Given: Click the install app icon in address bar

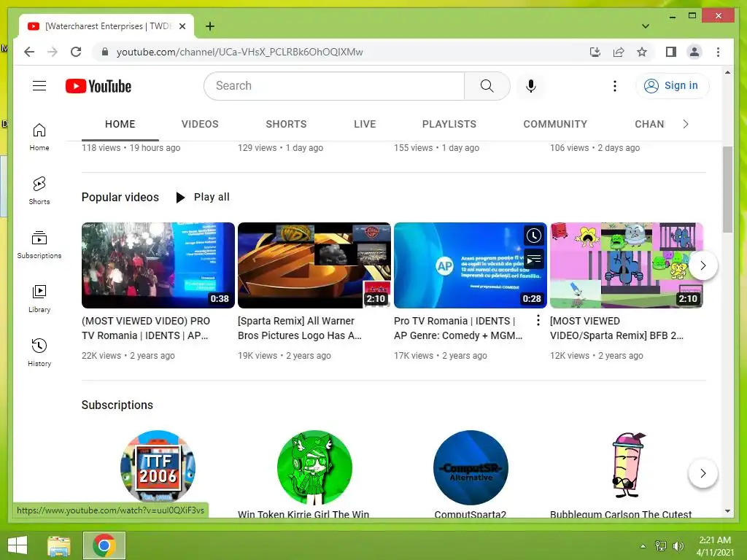Looking at the screenshot, I should (x=595, y=52).
